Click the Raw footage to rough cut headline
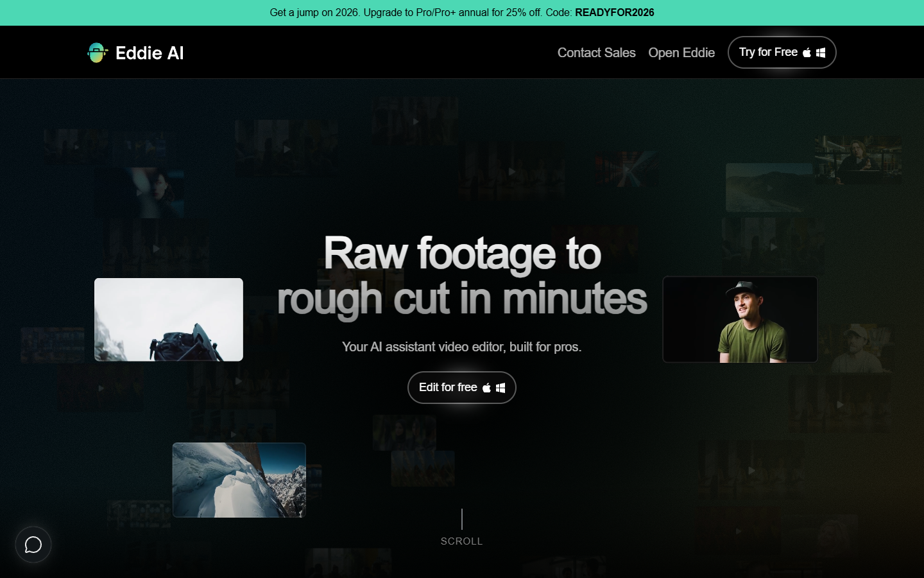Viewport: 924px width, 578px height. coord(462,276)
